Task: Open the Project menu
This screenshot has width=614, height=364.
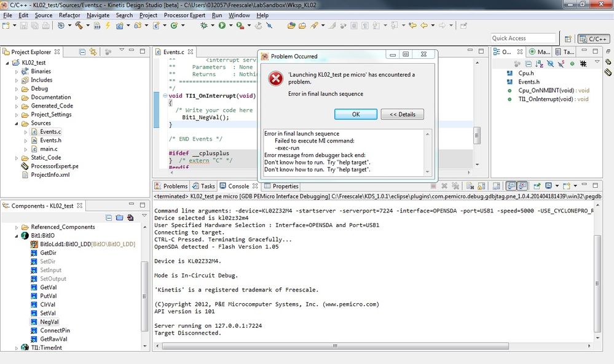Action: [x=148, y=15]
